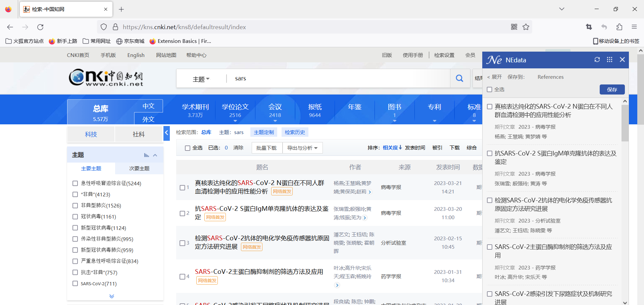Open a new browser tab
This screenshot has width=644, height=305.
tap(121, 9)
